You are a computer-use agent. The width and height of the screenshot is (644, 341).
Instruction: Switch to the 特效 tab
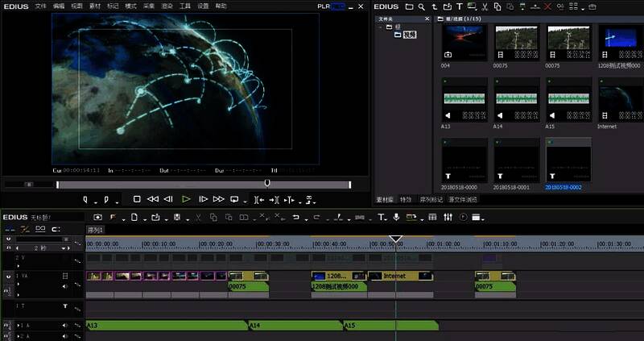[406, 199]
